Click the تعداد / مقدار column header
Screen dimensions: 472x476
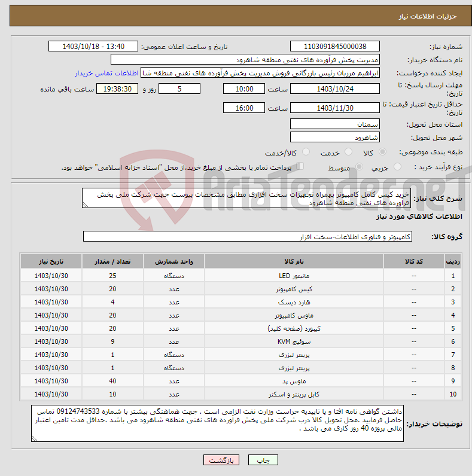[x=112, y=261]
